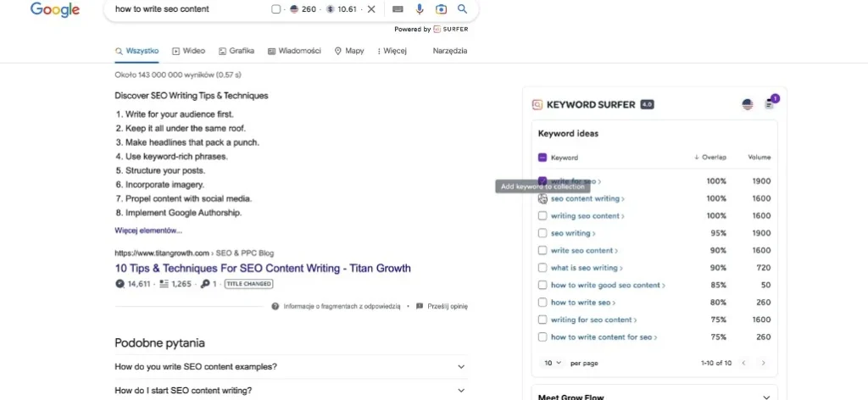The width and height of the screenshot is (868, 400).
Task: Toggle checkbox in search bar
Action: (x=276, y=9)
